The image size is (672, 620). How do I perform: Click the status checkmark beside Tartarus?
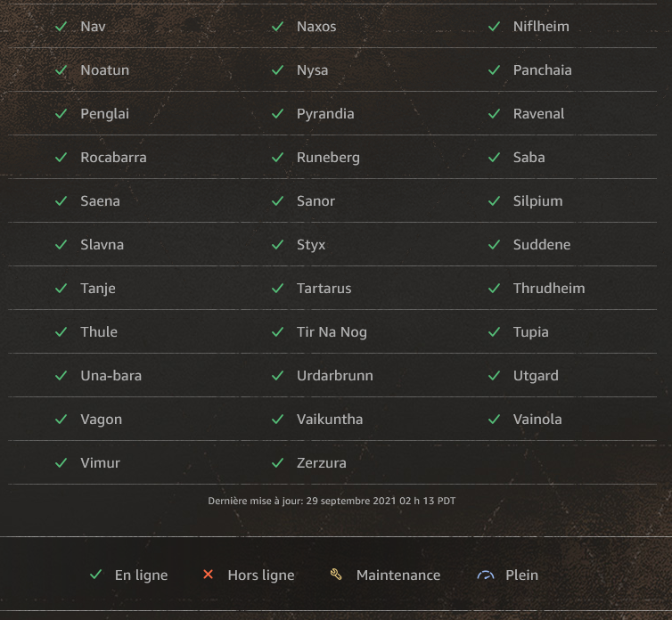278,289
